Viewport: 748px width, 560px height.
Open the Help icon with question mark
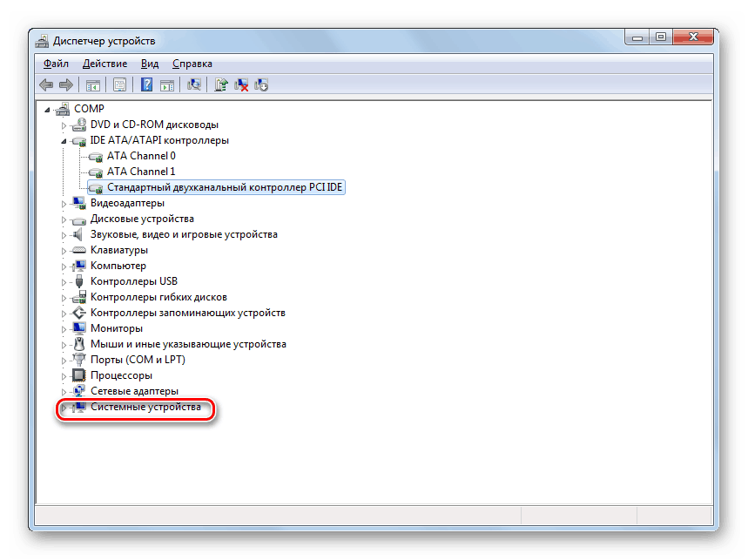pyautogui.click(x=146, y=84)
